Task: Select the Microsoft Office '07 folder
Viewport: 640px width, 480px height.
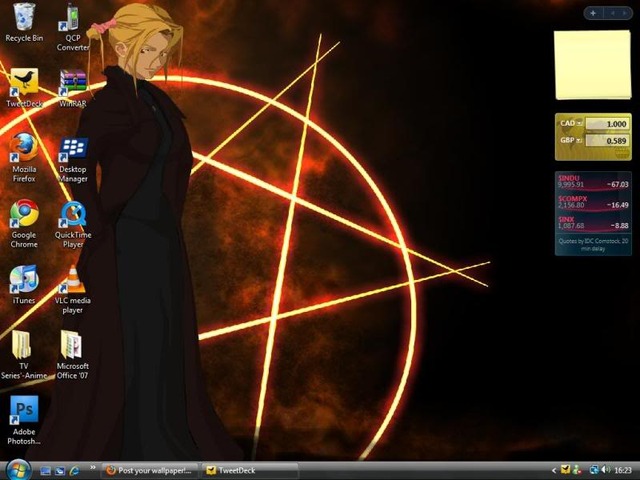Action: (x=73, y=355)
